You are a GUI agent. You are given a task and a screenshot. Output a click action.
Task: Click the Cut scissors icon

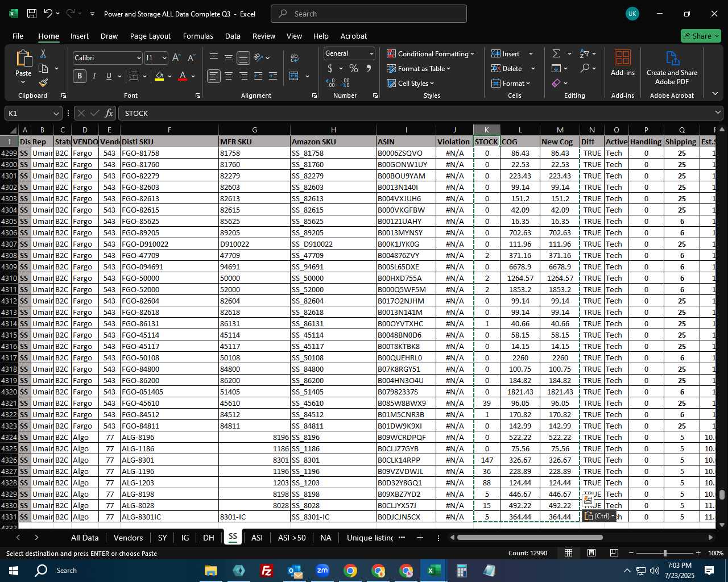pyautogui.click(x=43, y=53)
